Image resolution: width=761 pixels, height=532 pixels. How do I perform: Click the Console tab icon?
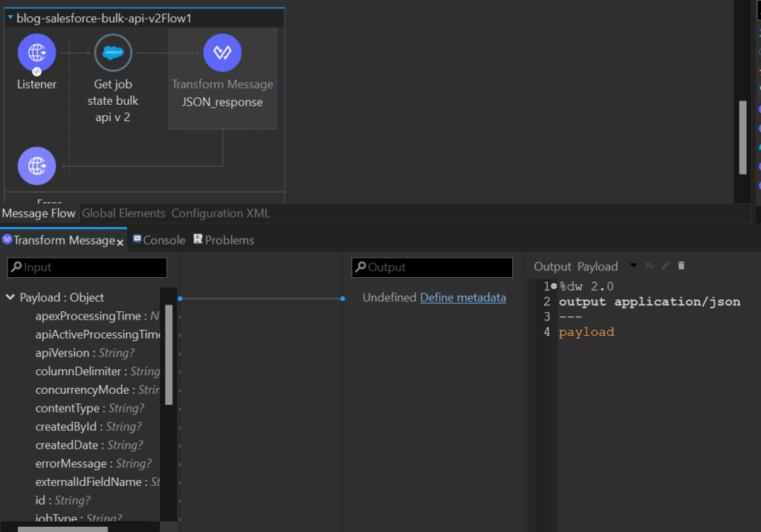(x=137, y=239)
